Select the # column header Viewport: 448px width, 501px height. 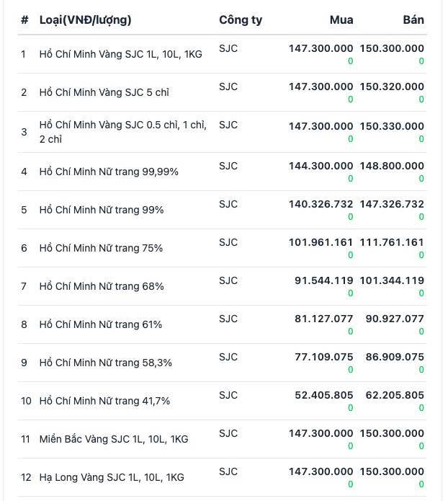pos(24,19)
